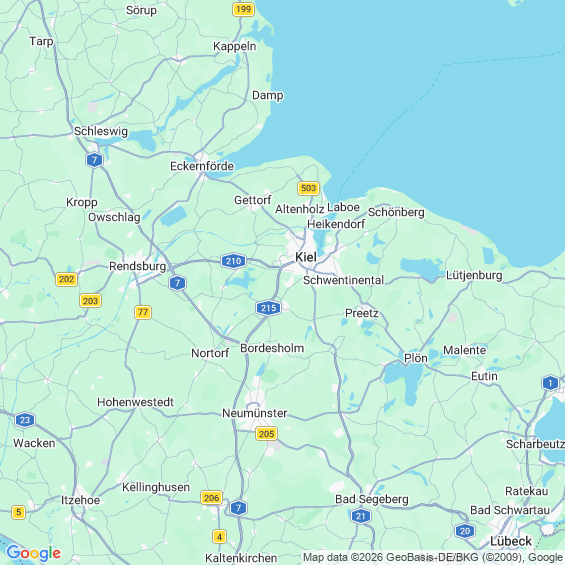Click the 205 road shield below Neumünster
Screen dimensions: 565x565
[x=266, y=433]
